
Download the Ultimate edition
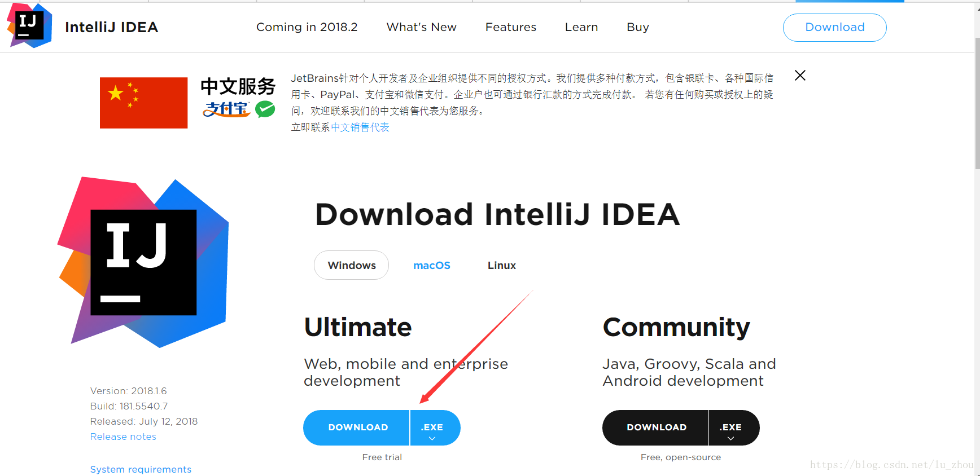[x=356, y=427]
